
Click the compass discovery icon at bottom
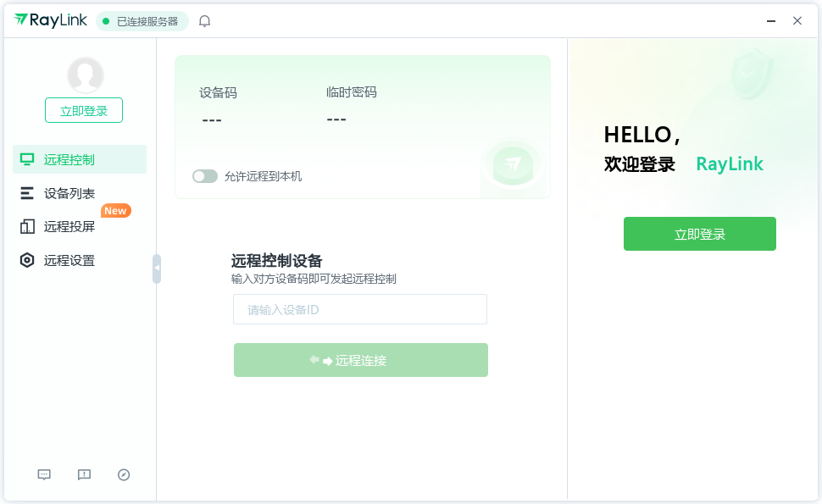(123, 474)
